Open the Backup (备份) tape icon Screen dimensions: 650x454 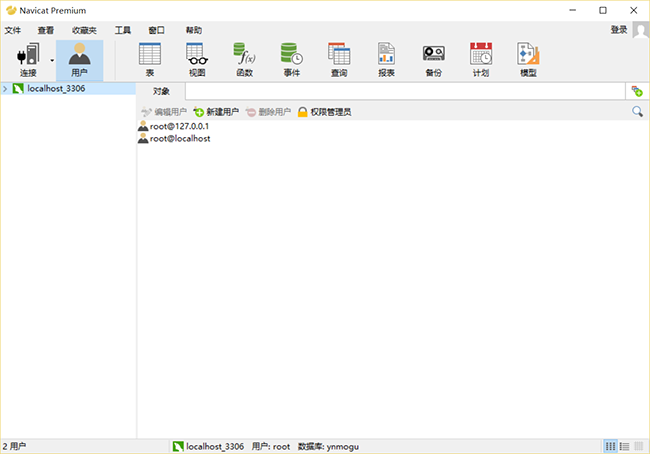pyautogui.click(x=434, y=60)
